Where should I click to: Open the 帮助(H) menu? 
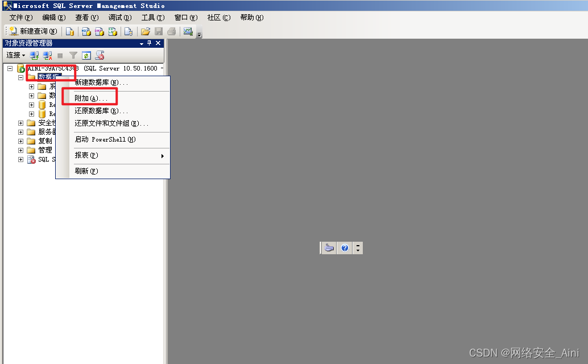(252, 18)
